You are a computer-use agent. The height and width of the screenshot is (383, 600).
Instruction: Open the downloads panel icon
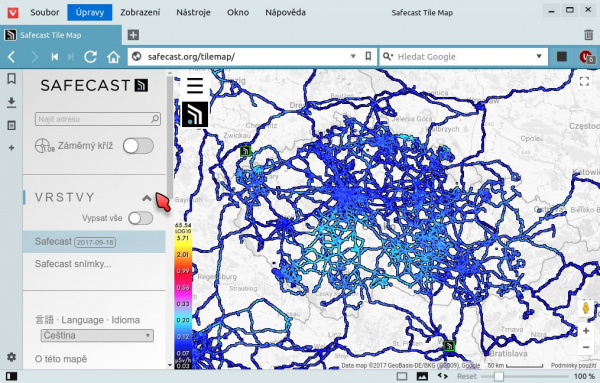11,103
